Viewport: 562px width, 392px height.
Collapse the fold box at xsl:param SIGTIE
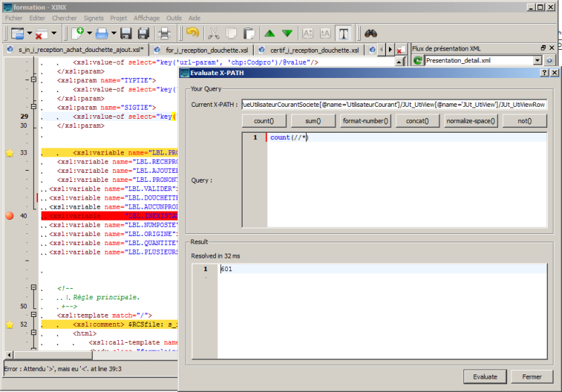pos(33,106)
